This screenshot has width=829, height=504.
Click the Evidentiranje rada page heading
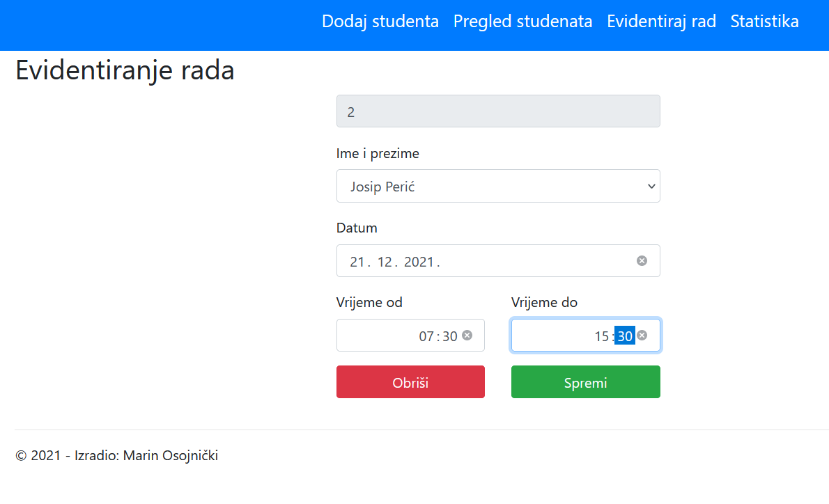pyautogui.click(x=125, y=70)
